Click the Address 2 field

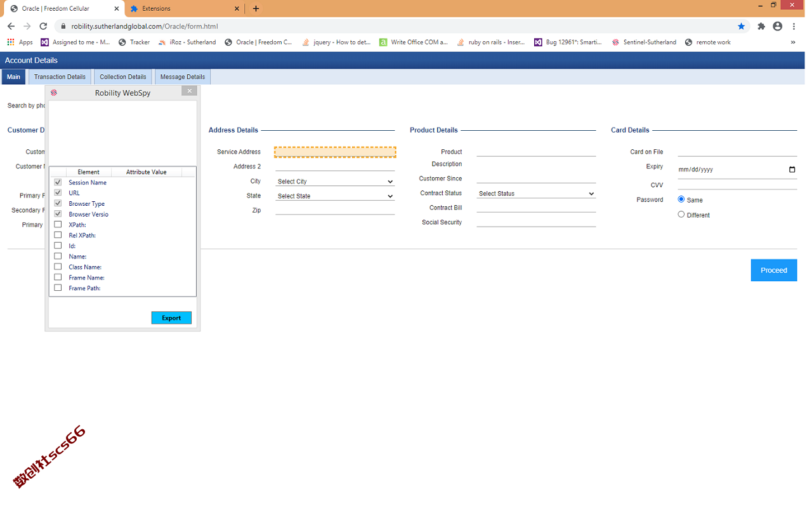click(335, 166)
